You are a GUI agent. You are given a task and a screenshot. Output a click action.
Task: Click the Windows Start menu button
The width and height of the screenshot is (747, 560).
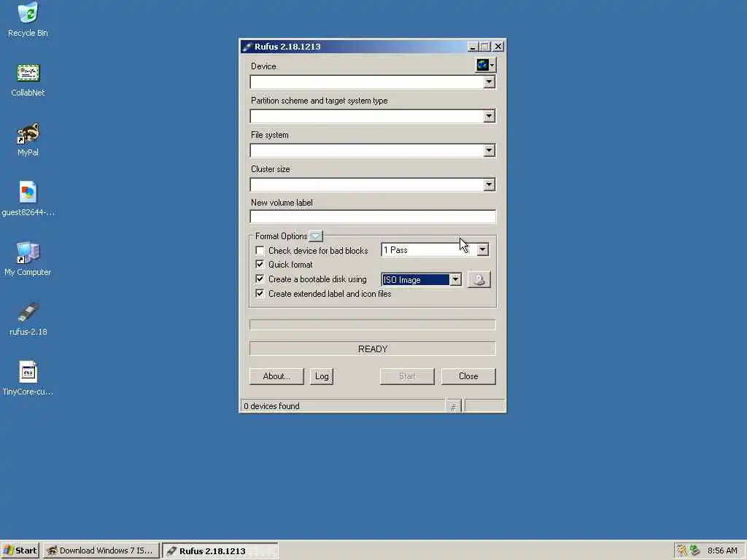20,551
